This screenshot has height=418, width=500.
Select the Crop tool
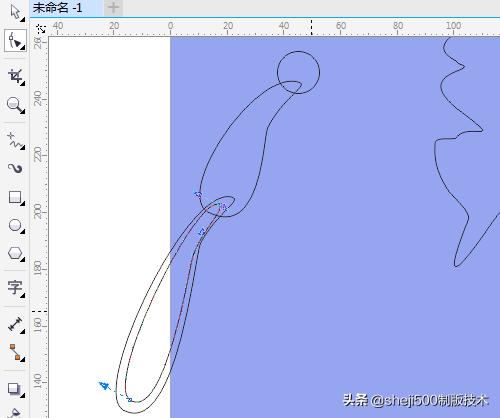tap(15, 76)
